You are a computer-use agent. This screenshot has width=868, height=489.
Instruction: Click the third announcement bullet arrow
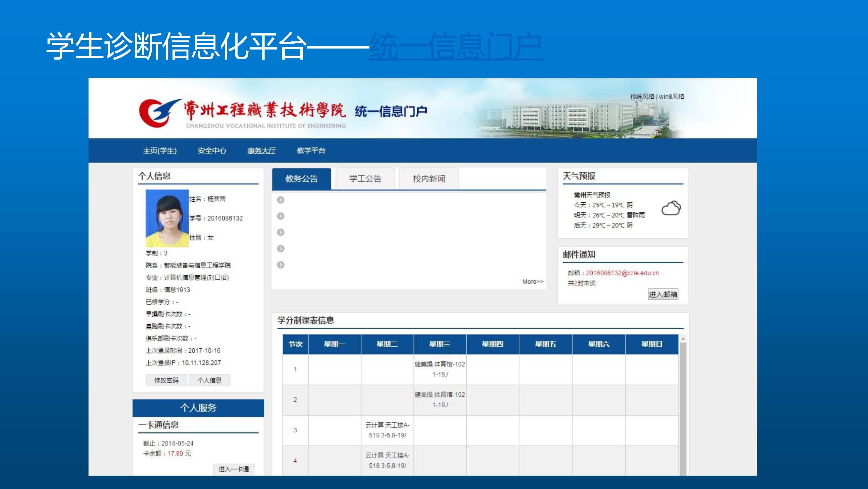280,232
